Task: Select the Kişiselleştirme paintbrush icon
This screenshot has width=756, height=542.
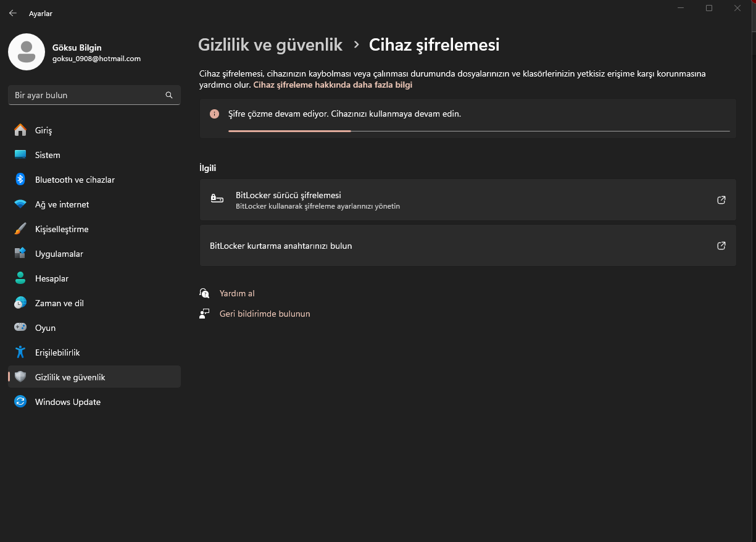Action: (20, 229)
